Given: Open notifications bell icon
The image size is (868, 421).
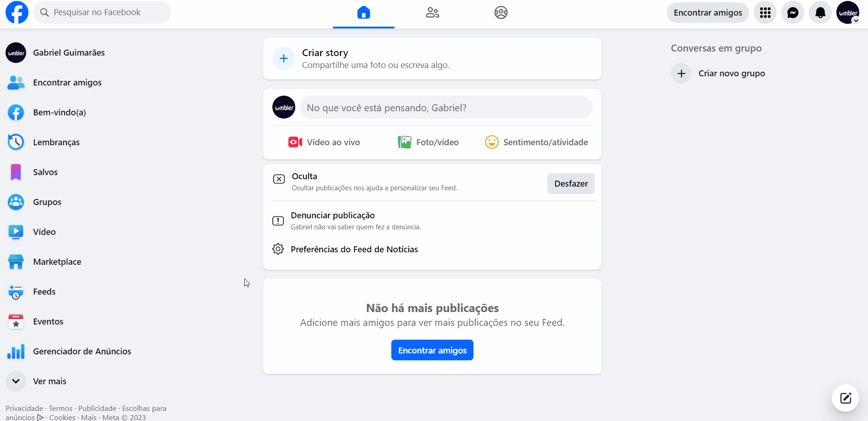Looking at the screenshot, I should pos(820,13).
